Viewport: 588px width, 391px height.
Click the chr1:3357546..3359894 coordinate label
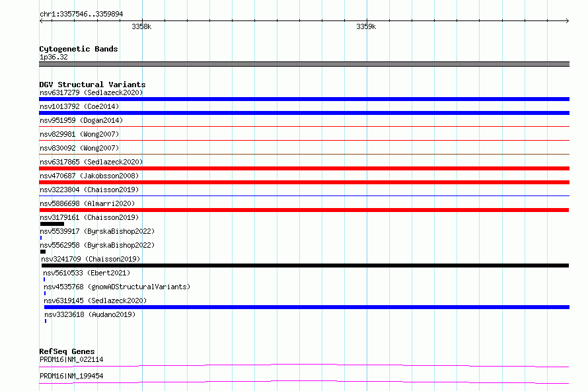coord(81,14)
